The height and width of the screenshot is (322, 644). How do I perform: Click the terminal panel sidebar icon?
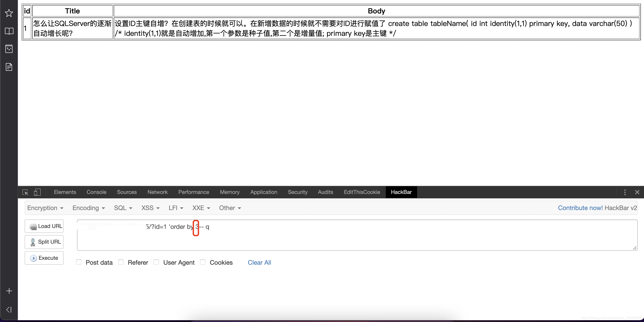coord(9,49)
